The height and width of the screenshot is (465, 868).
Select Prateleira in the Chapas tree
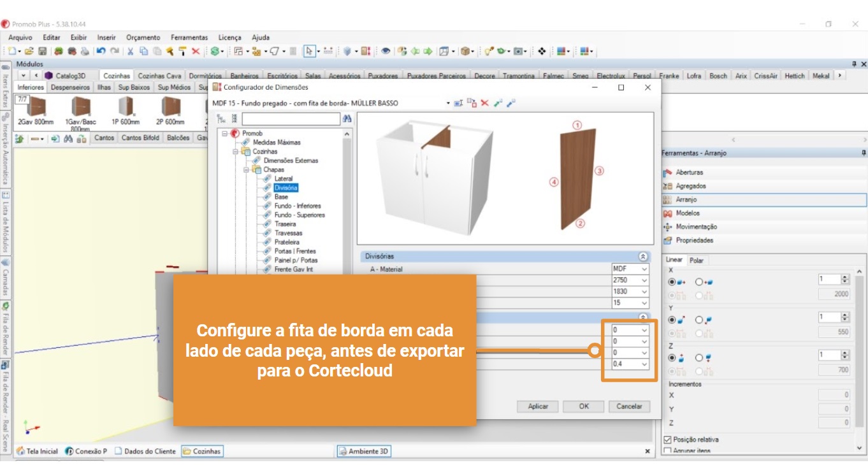click(x=287, y=242)
